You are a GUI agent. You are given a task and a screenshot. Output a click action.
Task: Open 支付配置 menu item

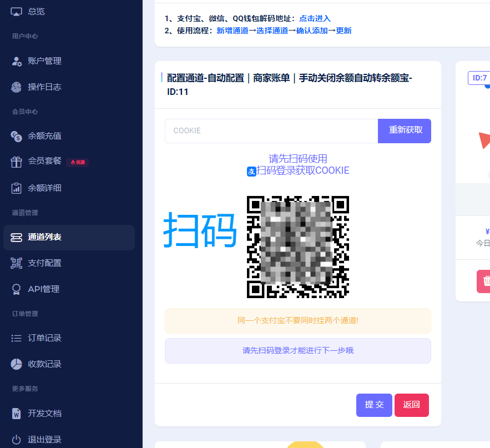point(44,263)
